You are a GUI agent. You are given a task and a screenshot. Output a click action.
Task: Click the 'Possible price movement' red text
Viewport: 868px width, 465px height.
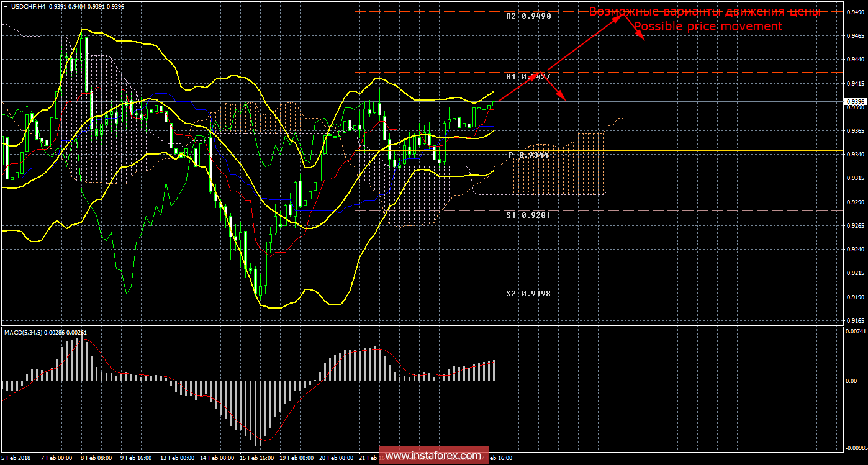(707, 27)
